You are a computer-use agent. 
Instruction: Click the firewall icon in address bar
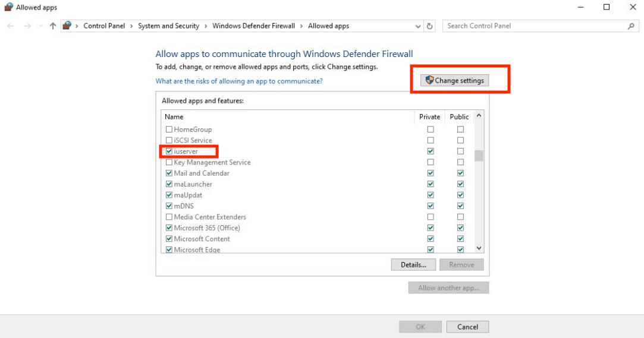(x=67, y=26)
